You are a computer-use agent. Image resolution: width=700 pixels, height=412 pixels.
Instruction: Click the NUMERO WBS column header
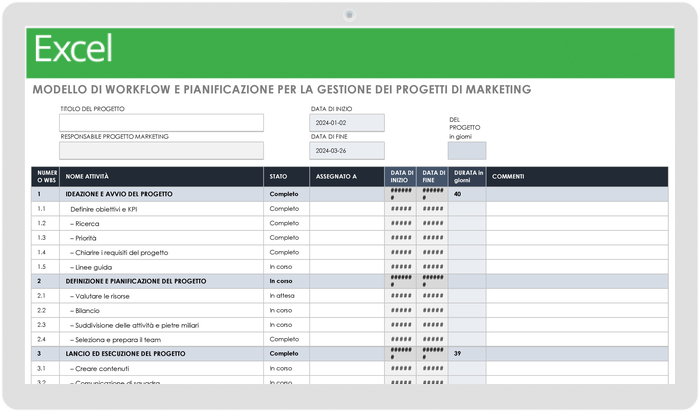(46, 177)
